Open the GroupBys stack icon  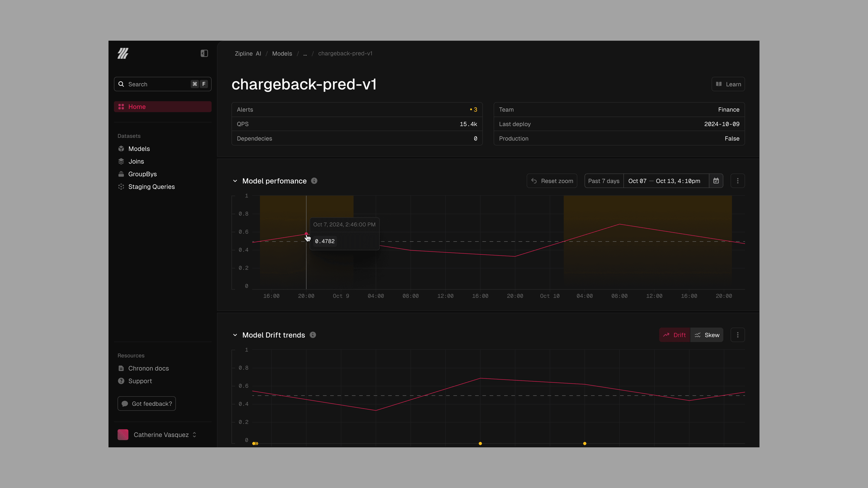click(121, 174)
